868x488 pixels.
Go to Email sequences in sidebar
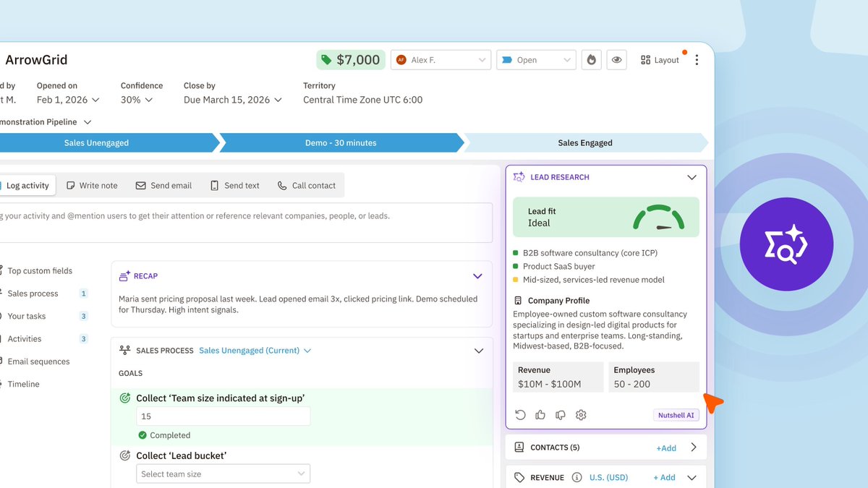click(x=38, y=361)
